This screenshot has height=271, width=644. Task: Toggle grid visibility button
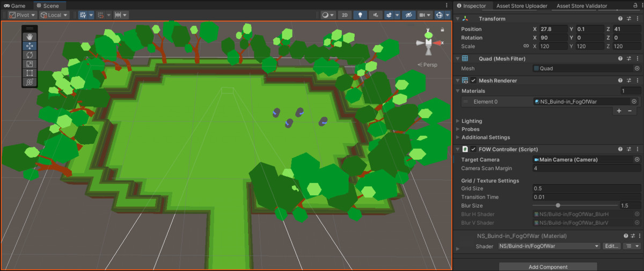tap(83, 15)
